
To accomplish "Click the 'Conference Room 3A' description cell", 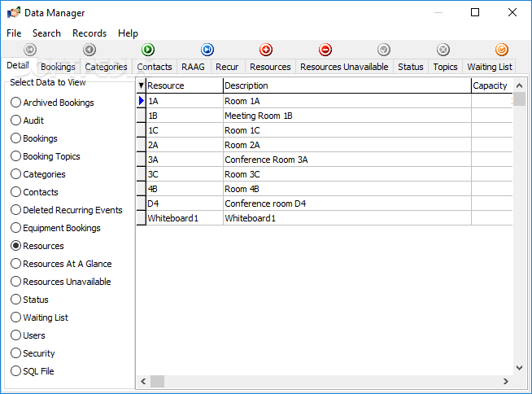I will coord(347,160).
